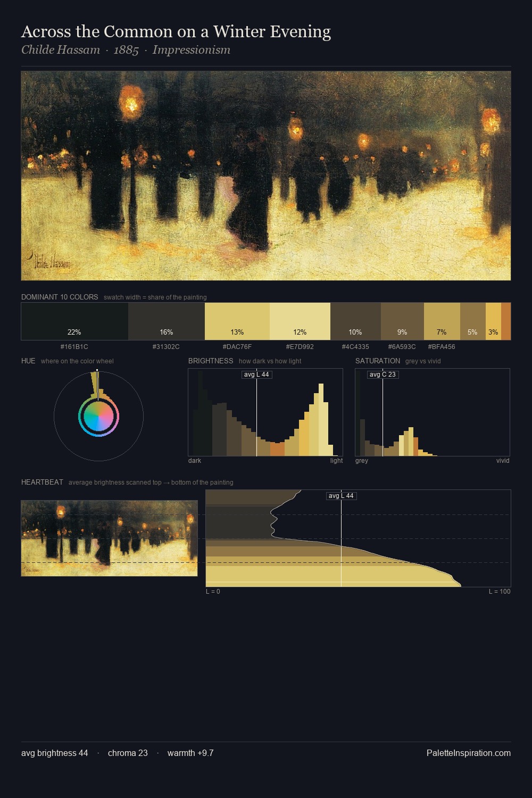Click the 'light' axis label

tap(336, 461)
